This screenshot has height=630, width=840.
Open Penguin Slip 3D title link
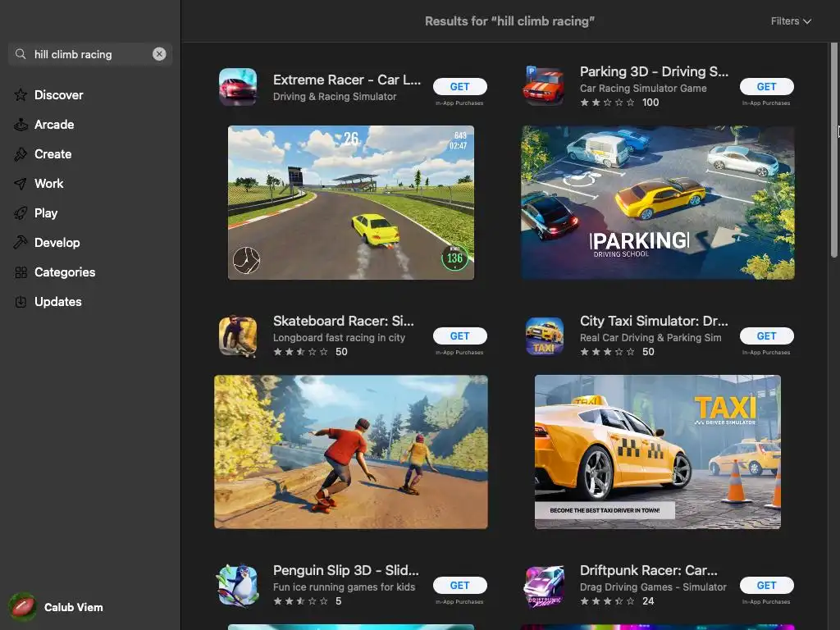tap(346, 570)
